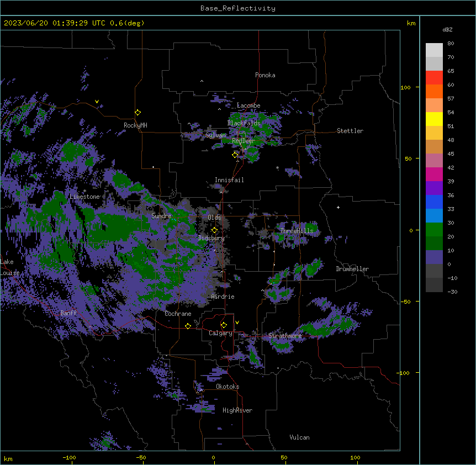
Task: Click the Sylvan label on the map
Action: tap(215, 135)
